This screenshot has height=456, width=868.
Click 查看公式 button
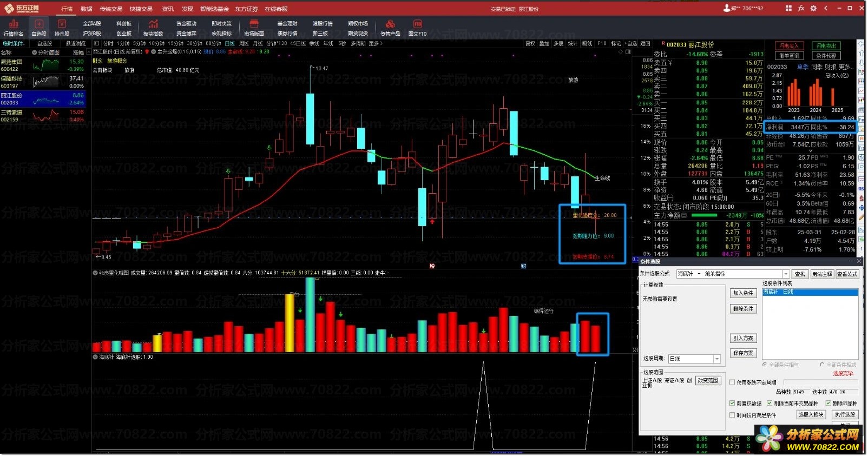[x=847, y=274]
